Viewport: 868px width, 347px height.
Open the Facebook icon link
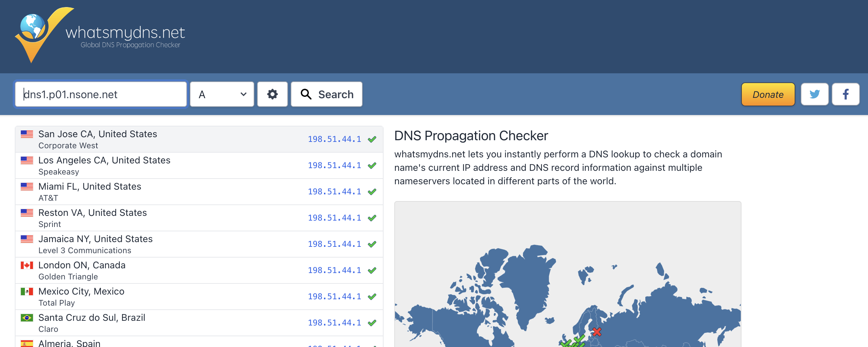click(845, 94)
